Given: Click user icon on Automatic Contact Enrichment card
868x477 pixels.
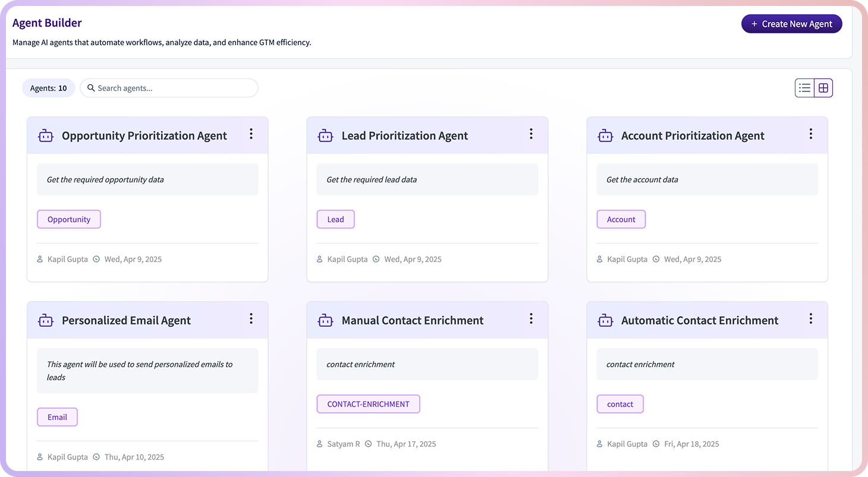Looking at the screenshot, I should (x=600, y=444).
